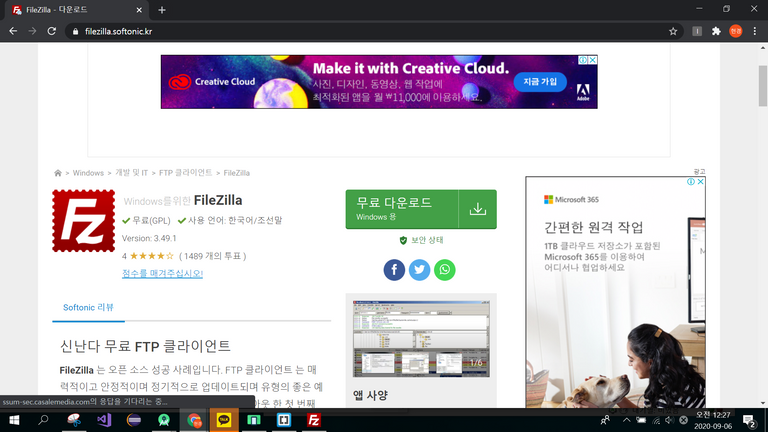The width and height of the screenshot is (768, 432).
Task: Click the vertical page scrollbar thumb
Action: tap(763, 86)
